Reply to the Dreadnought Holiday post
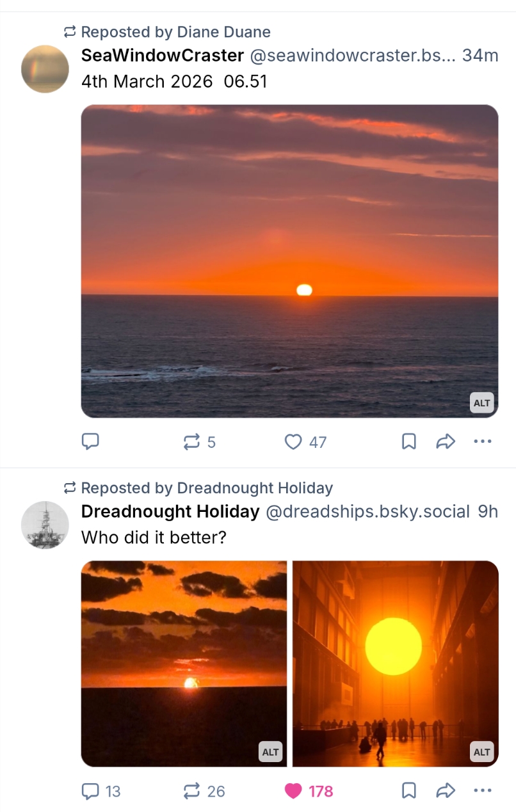The width and height of the screenshot is (516, 812). pos(90,792)
